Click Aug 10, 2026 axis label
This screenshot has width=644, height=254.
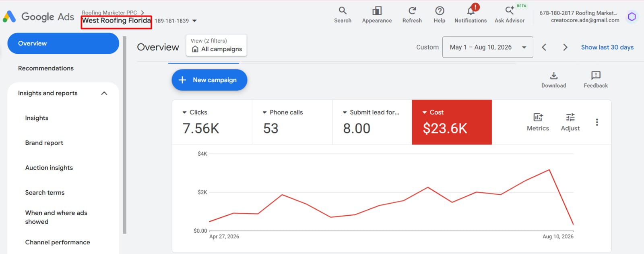pyautogui.click(x=558, y=237)
